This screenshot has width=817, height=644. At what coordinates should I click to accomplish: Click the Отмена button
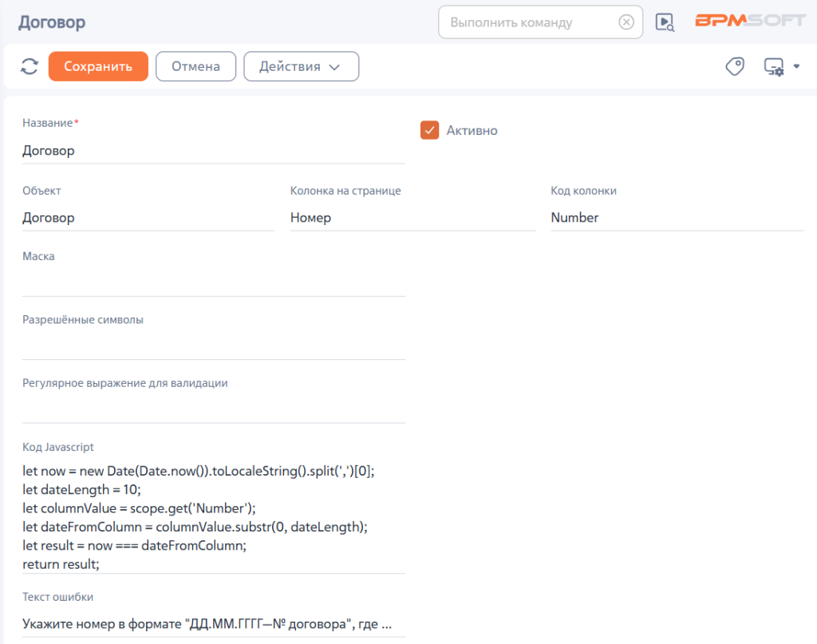[196, 66]
